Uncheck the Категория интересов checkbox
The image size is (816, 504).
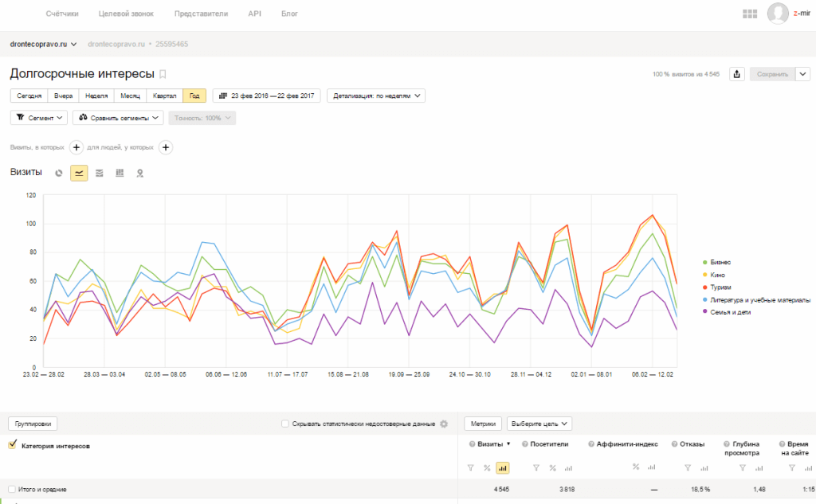click(12, 446)
